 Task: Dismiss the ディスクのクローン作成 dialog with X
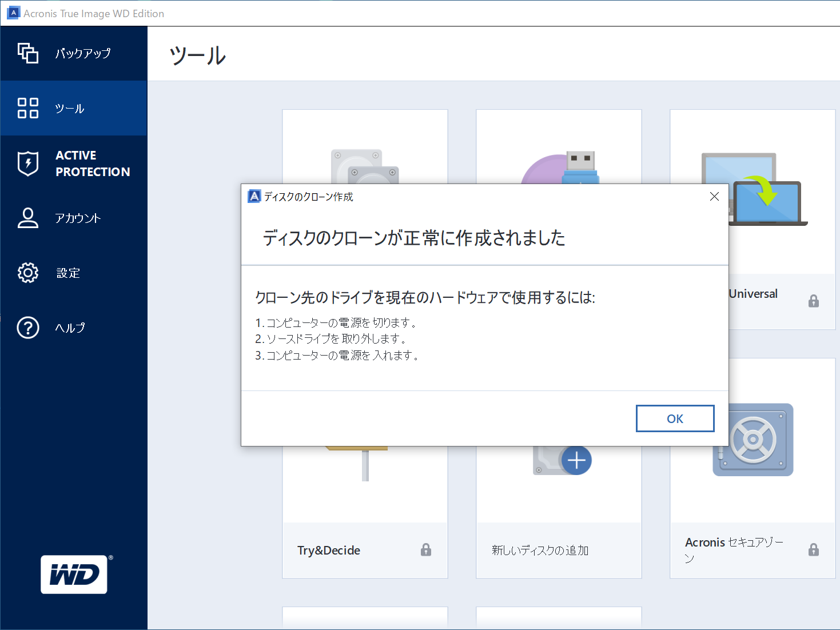tap(714, 196)
